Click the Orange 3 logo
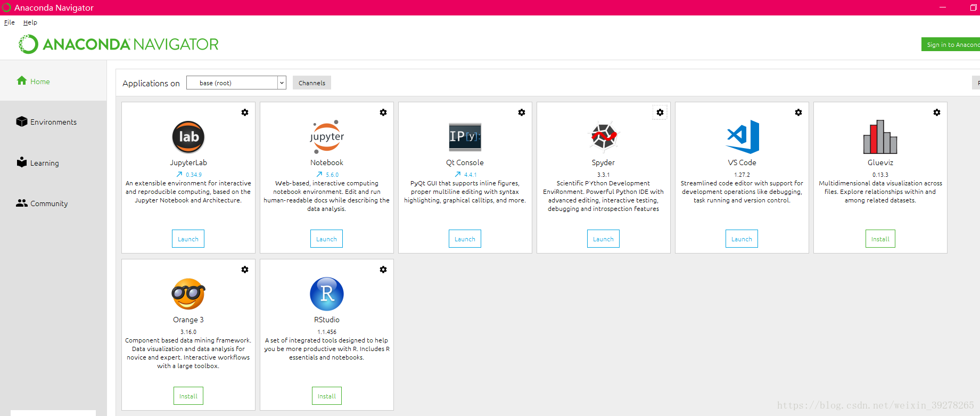Image resolution: width=980 pixels, height=416 pixels. coord(188,294)
